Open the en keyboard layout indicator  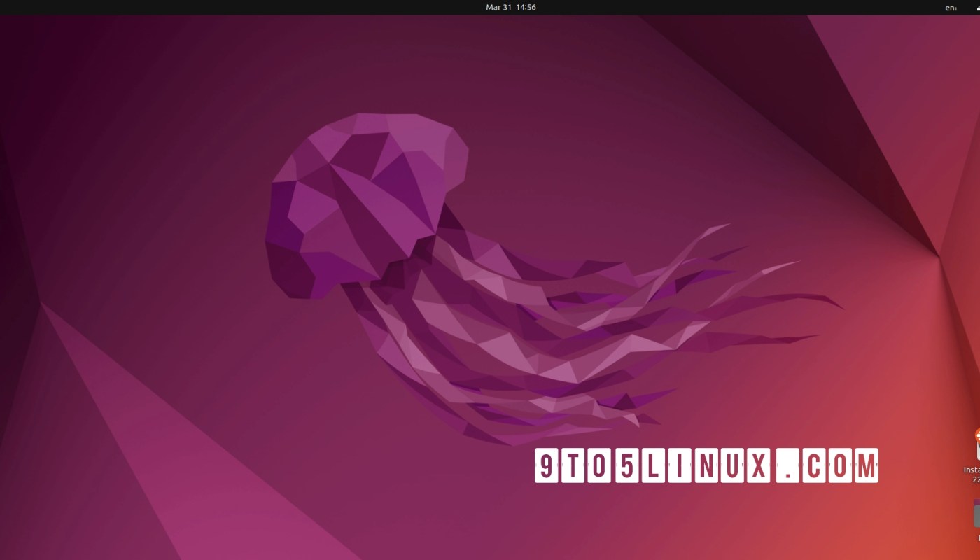(951, 8)
